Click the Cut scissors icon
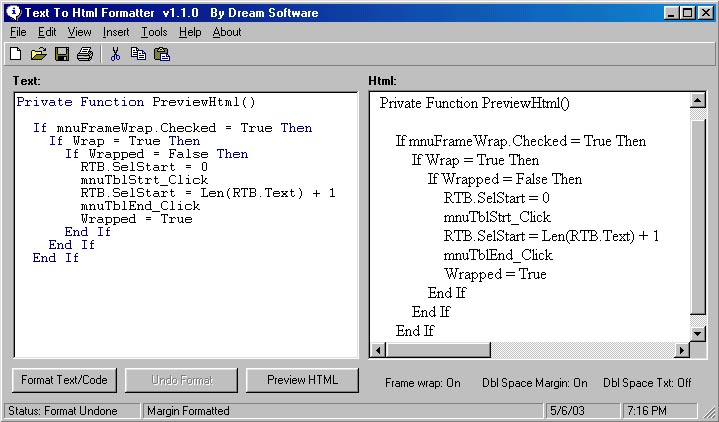Image resolution: width=719 pixels, height=422 pixels. 115,54
